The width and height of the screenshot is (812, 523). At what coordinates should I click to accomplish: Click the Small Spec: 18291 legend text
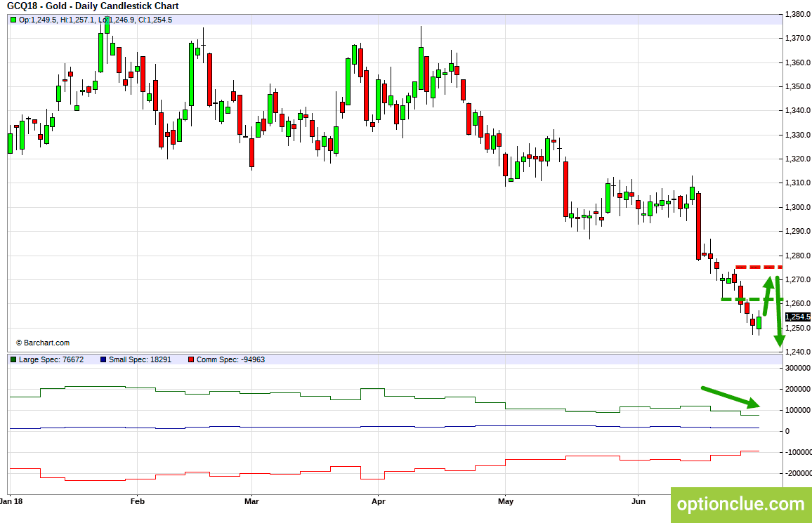(140, 359)
